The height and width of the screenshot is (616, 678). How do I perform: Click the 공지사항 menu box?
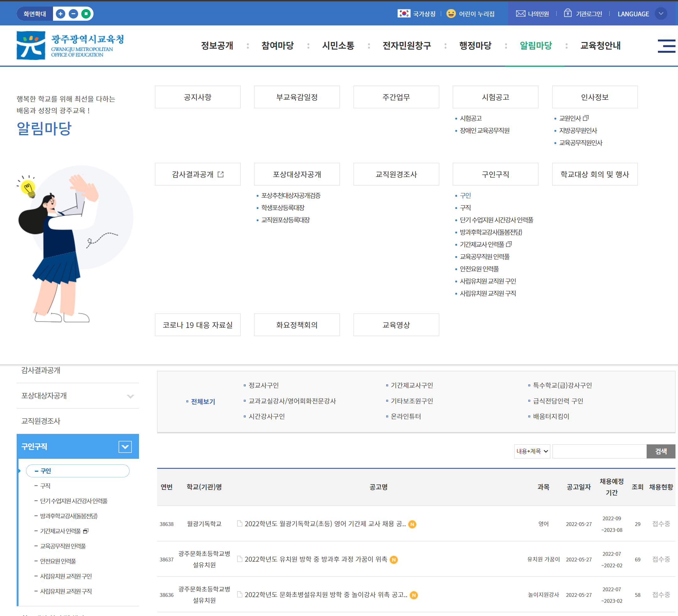(x=197, y=97)
